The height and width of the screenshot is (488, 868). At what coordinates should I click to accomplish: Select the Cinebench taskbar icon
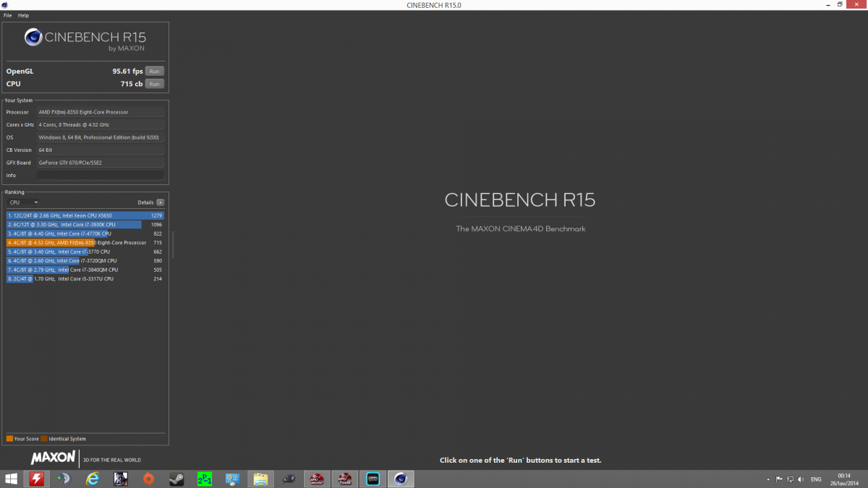tap(401, 479)
